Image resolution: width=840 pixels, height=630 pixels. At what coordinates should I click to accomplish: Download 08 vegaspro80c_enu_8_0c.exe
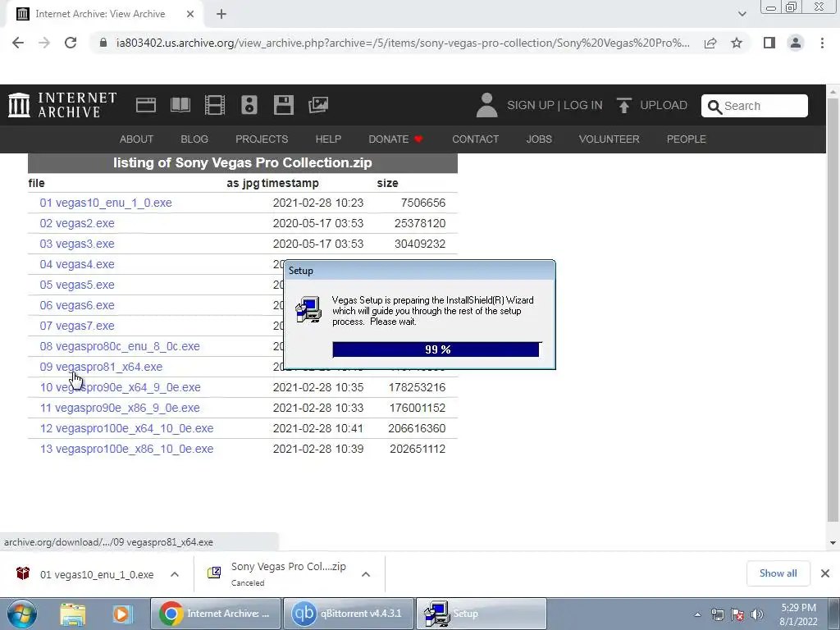pyautogui.click(x=120, y=347)
